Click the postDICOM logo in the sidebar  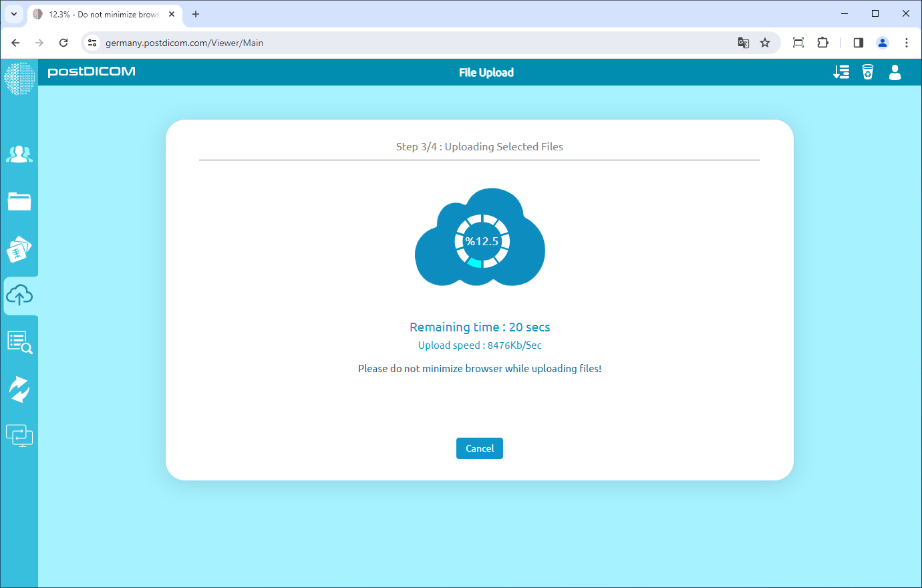point(19,78)
